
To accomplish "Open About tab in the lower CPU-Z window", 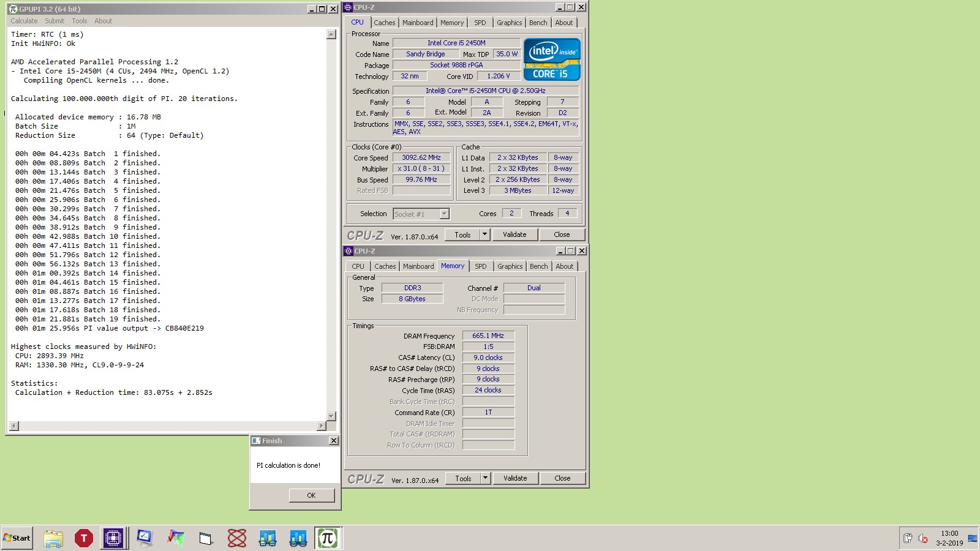I will point(565,266).
